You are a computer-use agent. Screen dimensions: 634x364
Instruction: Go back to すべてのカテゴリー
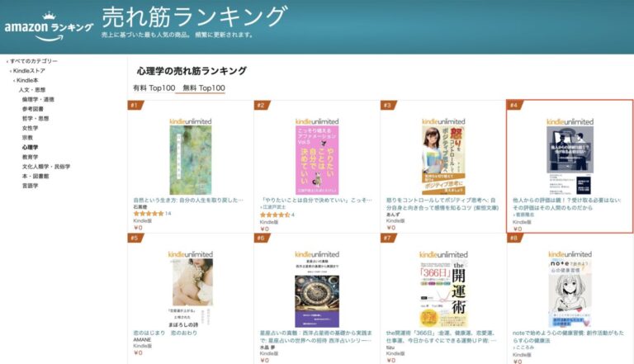(34, 61)
